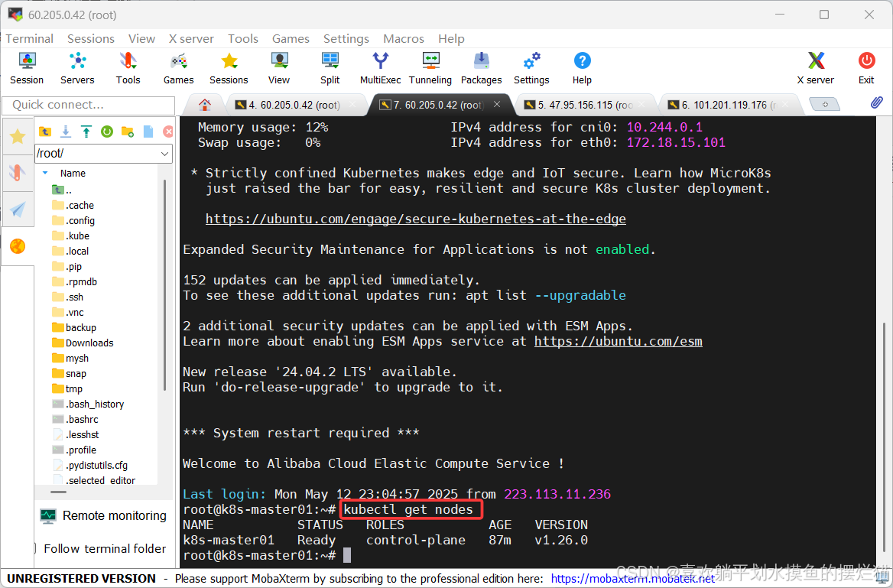
Task: Upload files with SFTP toolbar arrow
Action: tap(86, 132)
